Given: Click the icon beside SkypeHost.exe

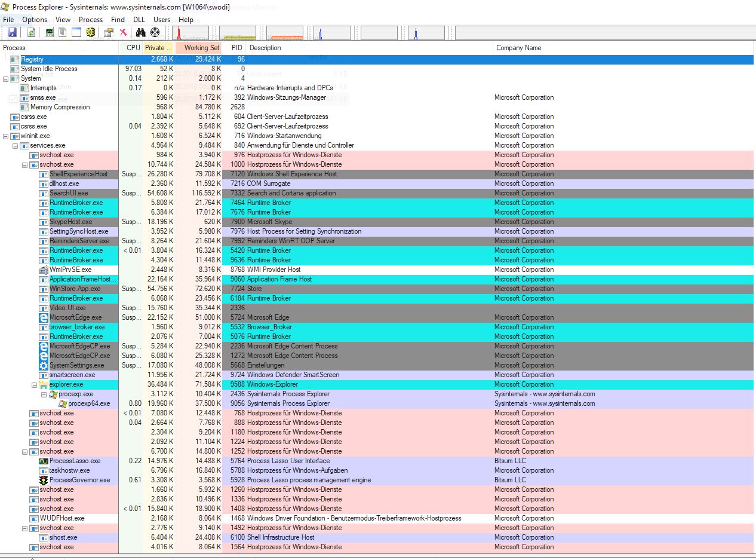Looking at the screenshot, I should point(44,222).
